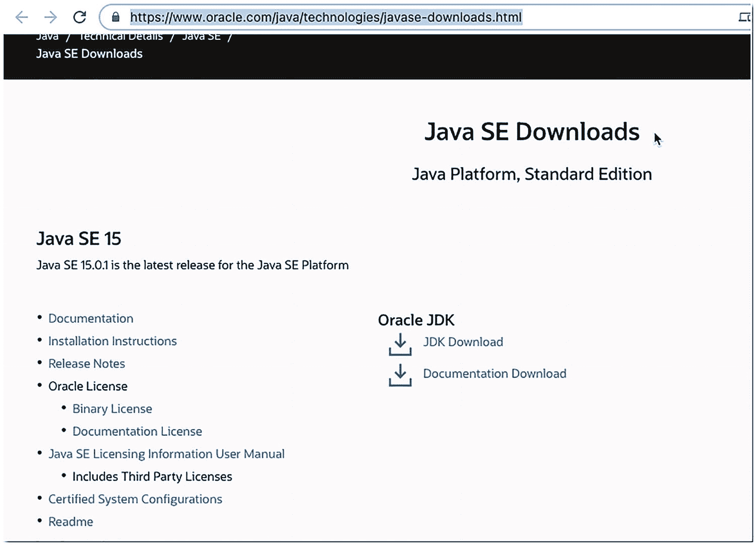Click the Documentation Download arrow icon

400,375
